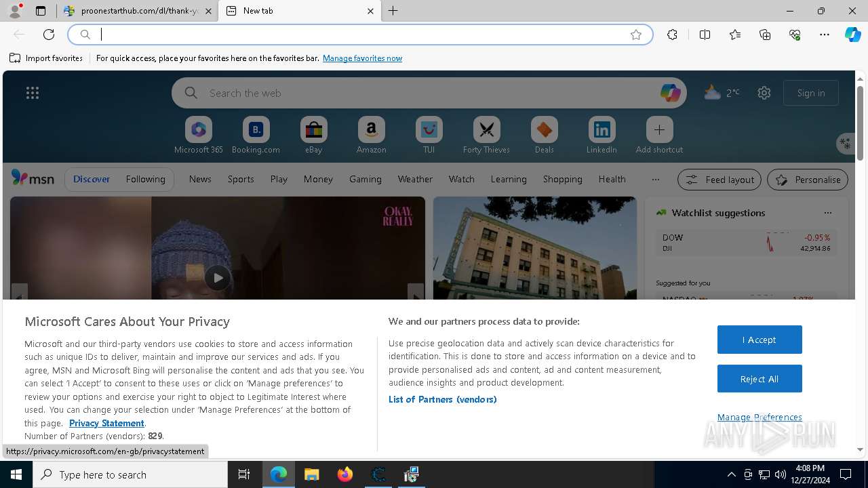The image size is (868, 488).
Task: Open a new tab with plus button
Action: (393, 11)
